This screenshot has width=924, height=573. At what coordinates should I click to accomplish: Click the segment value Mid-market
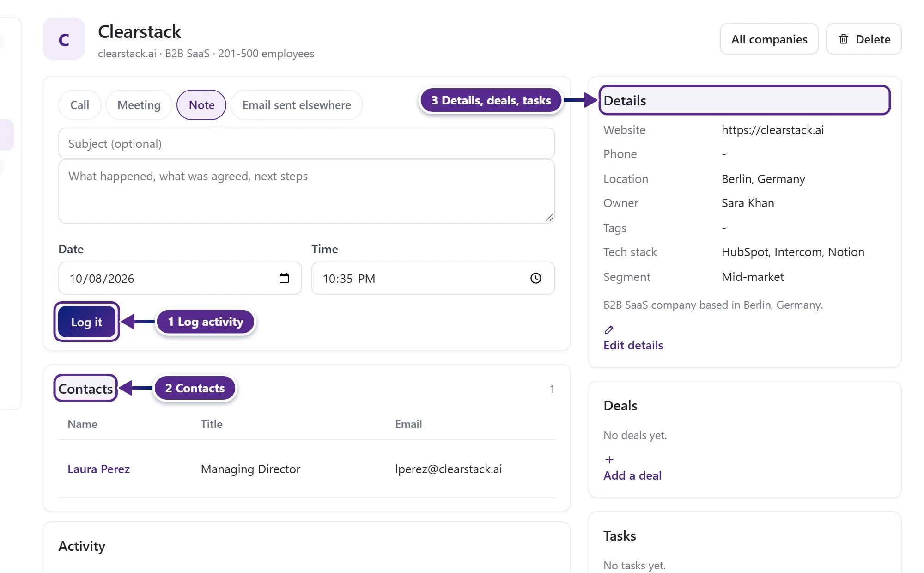753,277
